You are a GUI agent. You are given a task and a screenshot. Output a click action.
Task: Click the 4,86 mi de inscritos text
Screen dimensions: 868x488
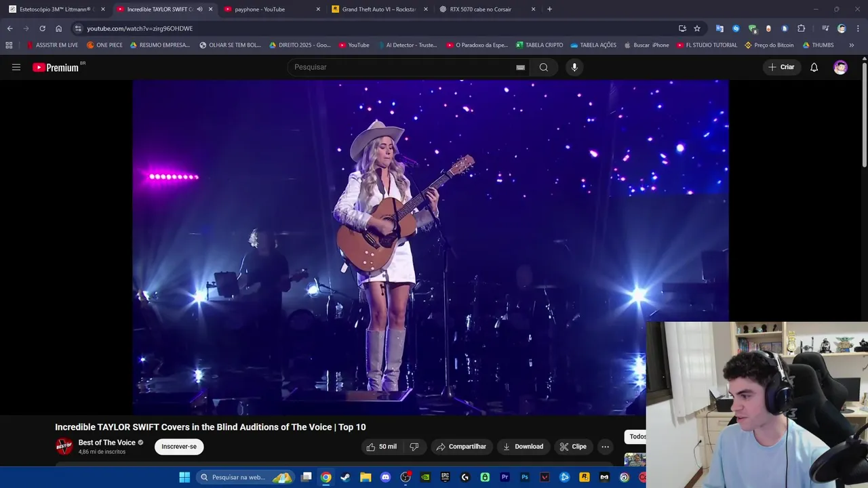click(x=102, y=452)
